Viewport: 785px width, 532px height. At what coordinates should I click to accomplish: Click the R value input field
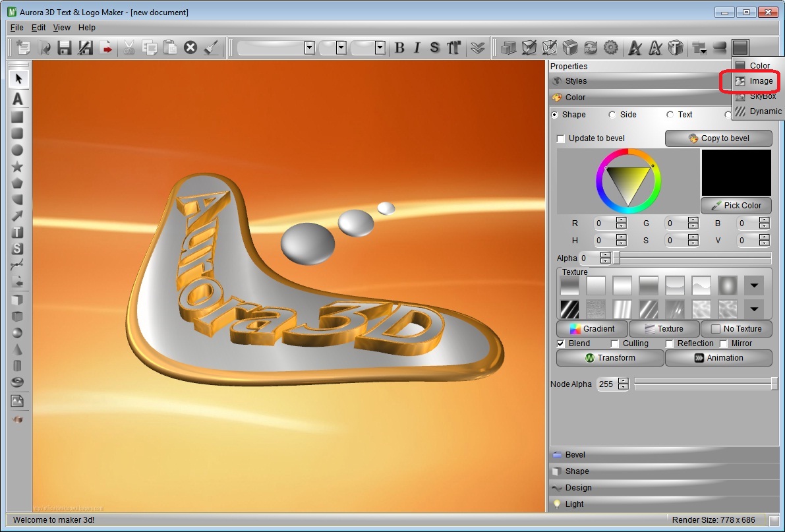coord(605,223)
